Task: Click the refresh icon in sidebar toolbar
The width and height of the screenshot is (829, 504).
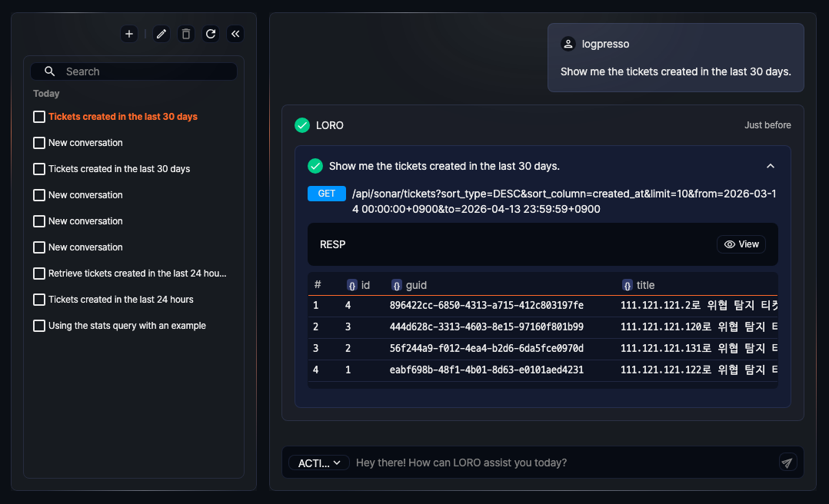Action: click(x=211, y=34)
